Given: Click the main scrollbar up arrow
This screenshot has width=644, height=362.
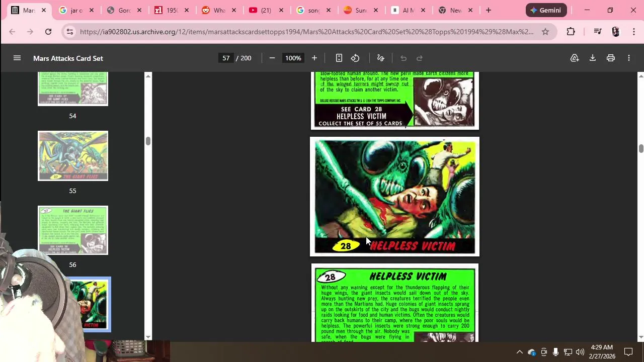Looking at the screenshot, I should click(x=640, y=76).
